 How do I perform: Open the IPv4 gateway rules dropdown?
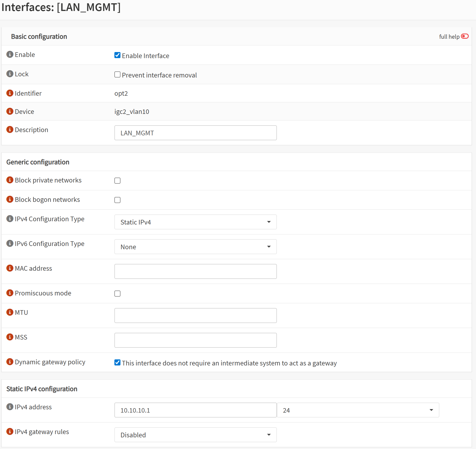pyautogui.click(x=195, y=435)
